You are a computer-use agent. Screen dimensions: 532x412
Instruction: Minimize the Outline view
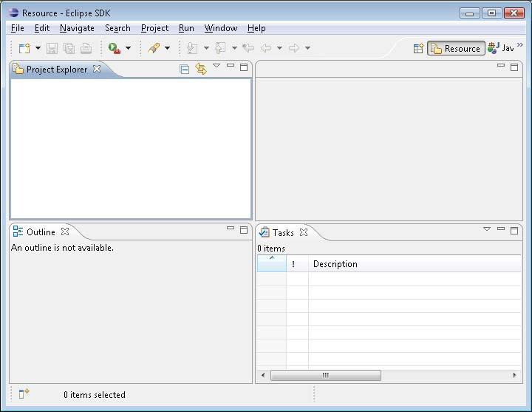231,228
